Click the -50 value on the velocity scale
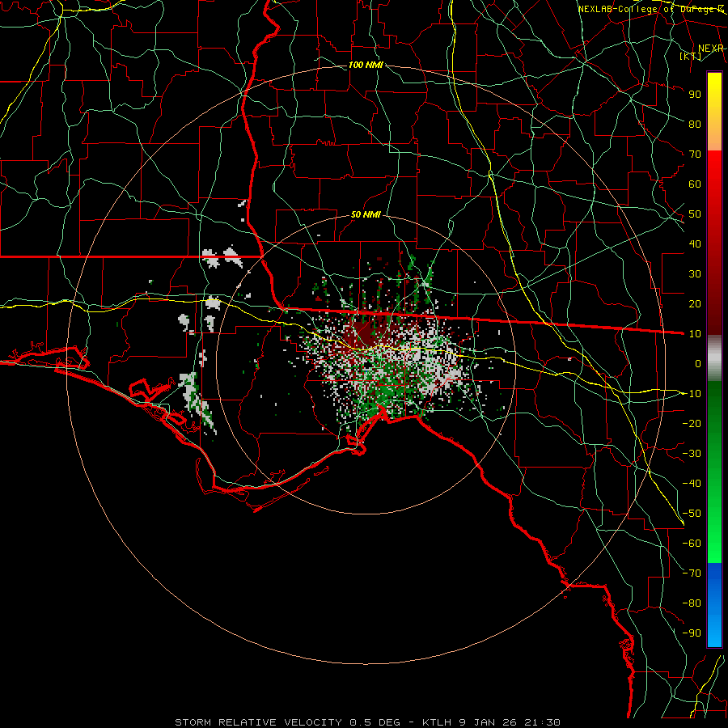The width and height of the screenshot is (728, 728). (692, 514)
